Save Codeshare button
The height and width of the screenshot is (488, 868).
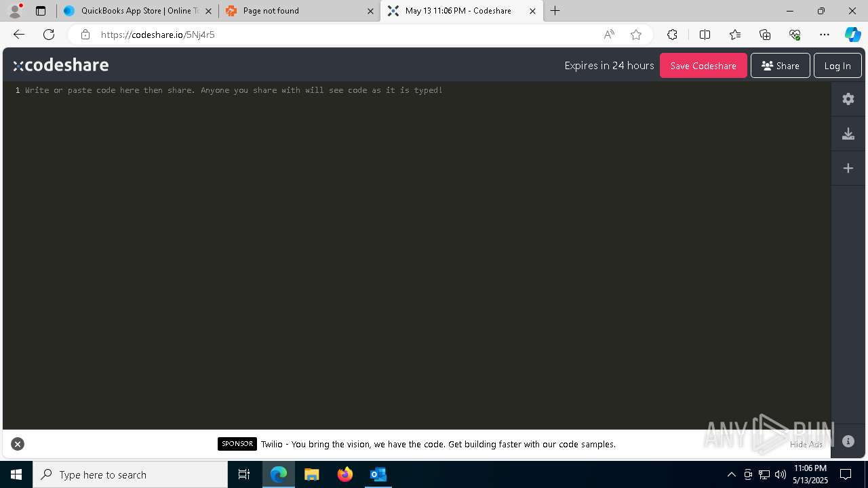point(703,66)
